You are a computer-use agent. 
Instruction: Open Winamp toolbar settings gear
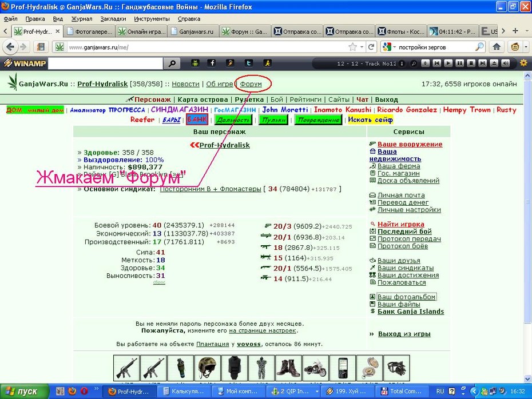523,63
